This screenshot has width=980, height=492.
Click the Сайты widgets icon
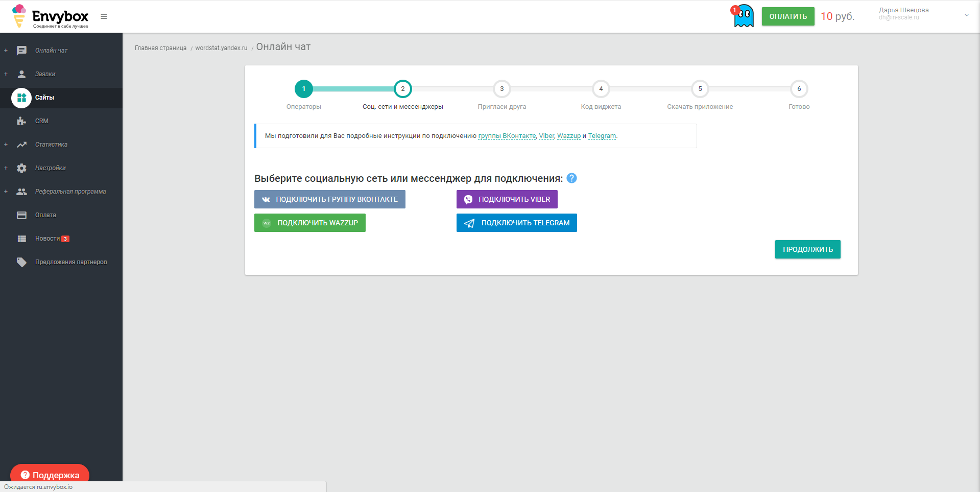(21, 98)
